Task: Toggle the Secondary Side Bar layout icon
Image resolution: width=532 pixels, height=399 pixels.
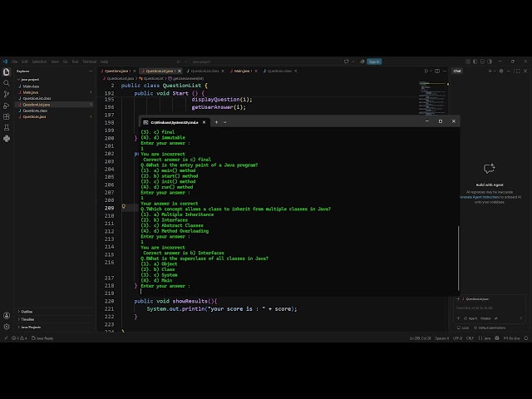Action: (490, 62)
